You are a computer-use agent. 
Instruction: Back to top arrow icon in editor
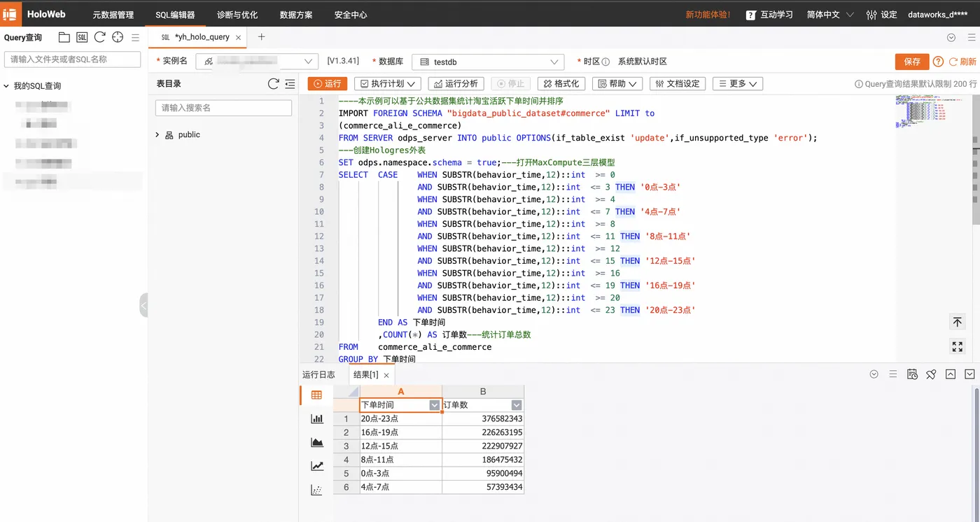pyautogui.click(x=957, y=322)
